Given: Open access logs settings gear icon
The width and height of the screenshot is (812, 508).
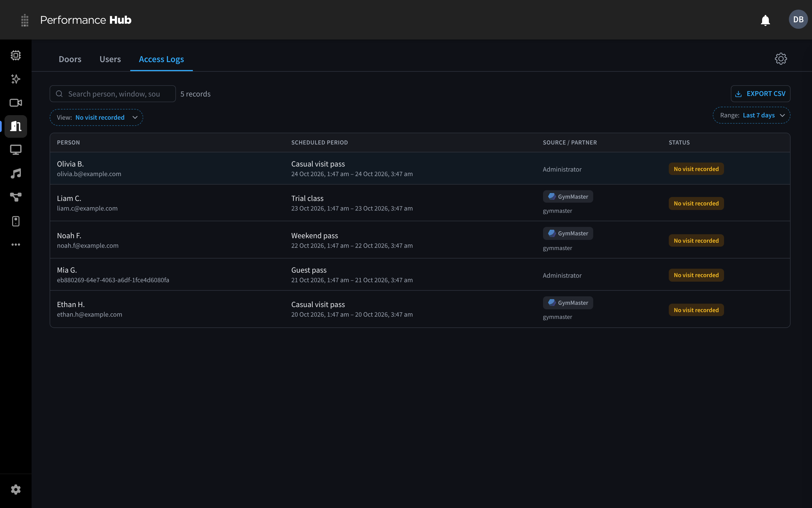Looking at the screenshot, I should click(x=781, y=59).
